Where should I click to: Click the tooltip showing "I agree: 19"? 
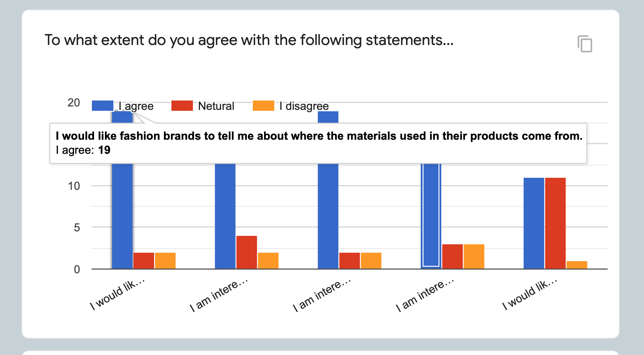318,143
